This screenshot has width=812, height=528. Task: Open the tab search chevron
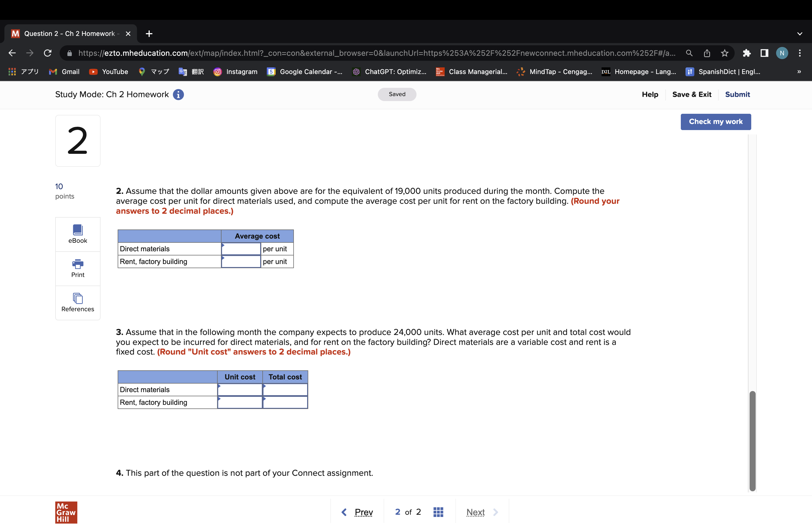[x=800, y=33]
